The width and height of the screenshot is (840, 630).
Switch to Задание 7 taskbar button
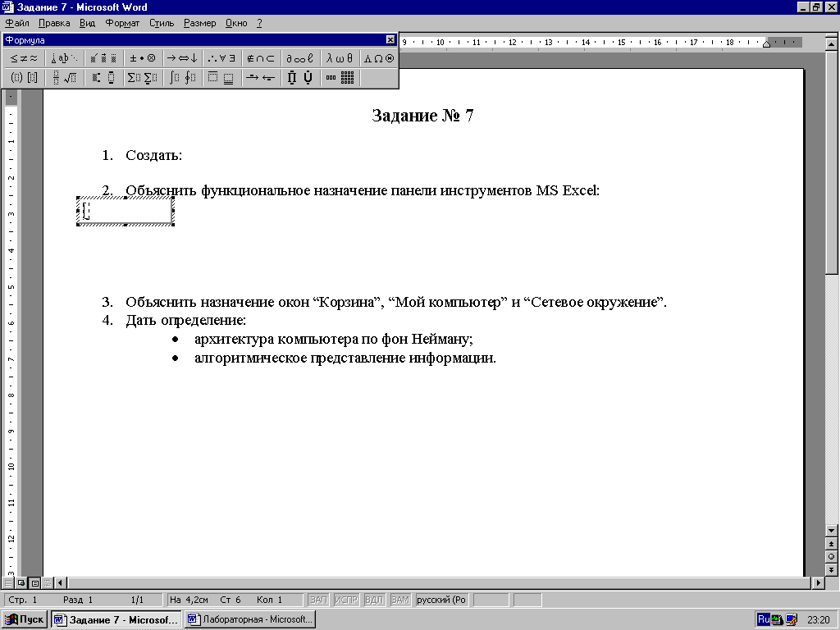[116, 620]
